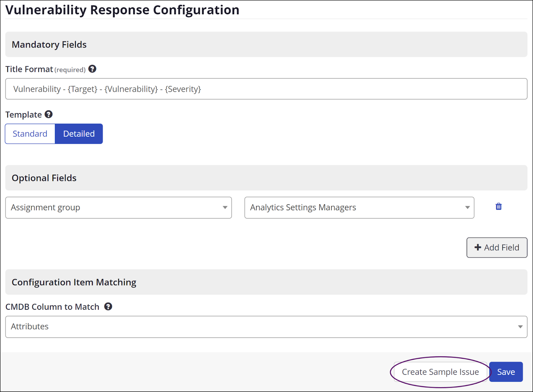Open the Template help tooltip
This screenshot has width=533, height=392.
click(48, 114)
